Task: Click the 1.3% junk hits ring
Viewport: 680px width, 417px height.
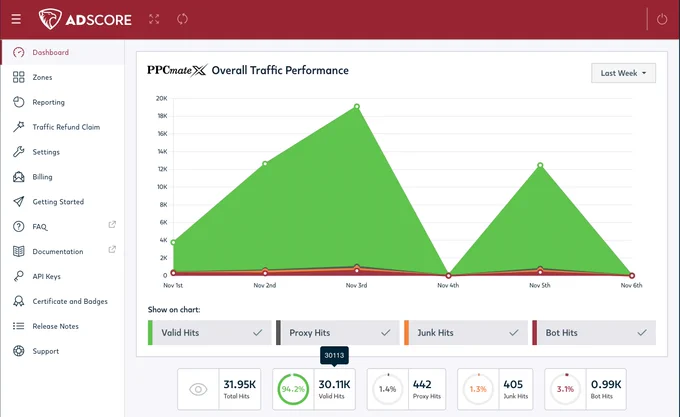Action: pos(478,389)
